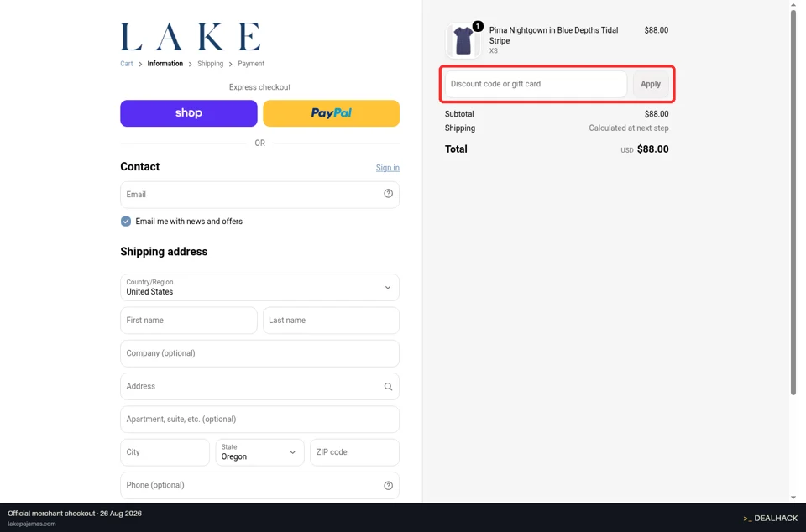806x532 pixels.
Task: Apply the discount code
Action: click(651, 84)
